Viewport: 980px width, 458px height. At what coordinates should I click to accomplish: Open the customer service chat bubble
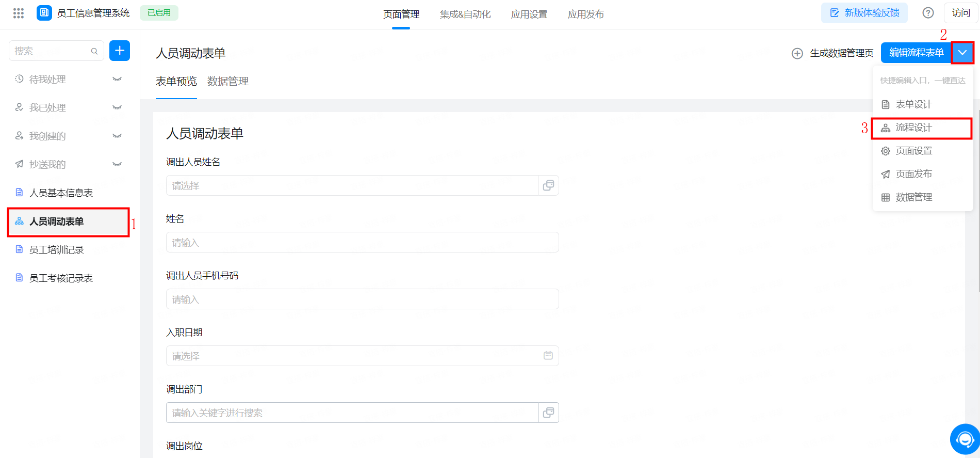click(x=964, y=439)
